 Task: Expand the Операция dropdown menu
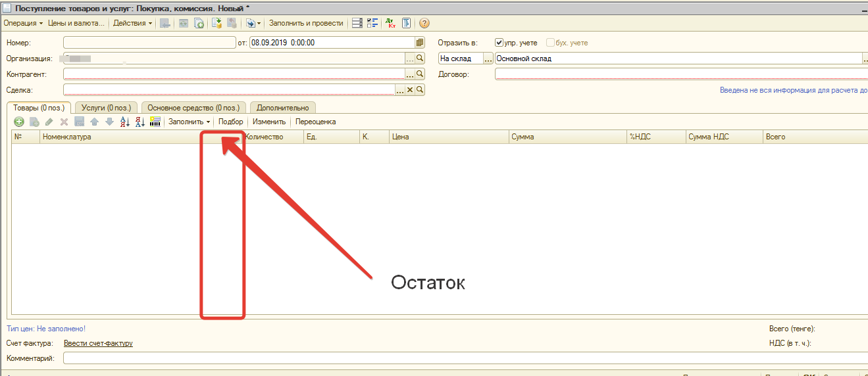point(23,24)
